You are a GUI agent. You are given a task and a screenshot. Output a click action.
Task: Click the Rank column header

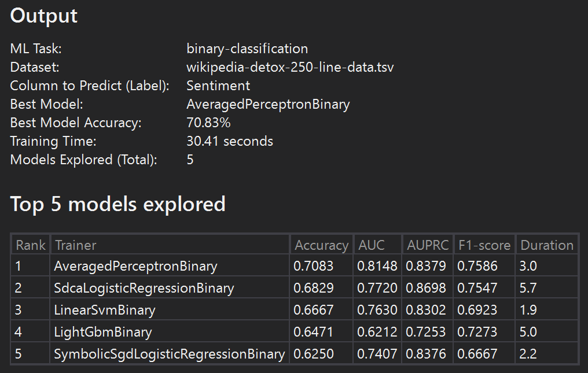31,245
